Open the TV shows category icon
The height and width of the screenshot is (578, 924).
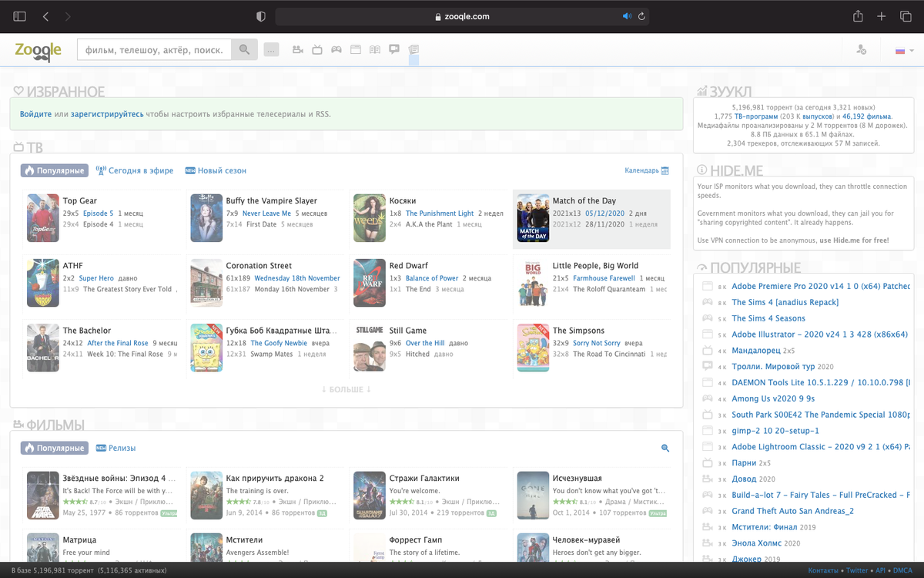(317, 50)
